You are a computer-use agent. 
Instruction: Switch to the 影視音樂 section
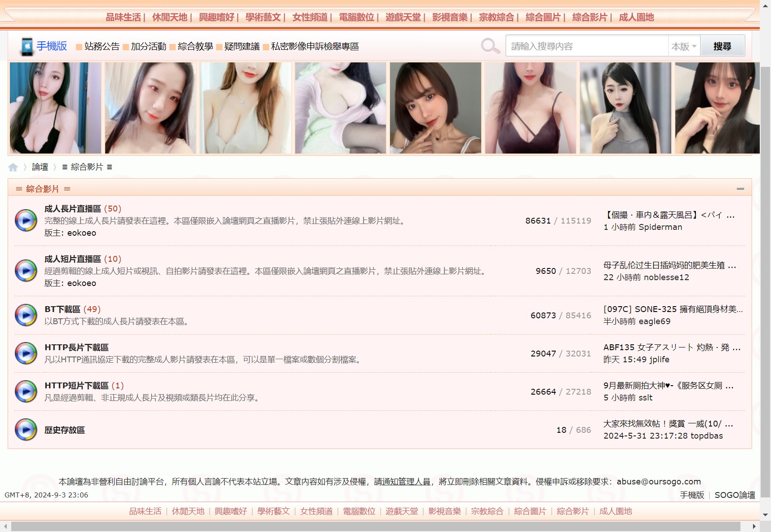click(x=449, y=17)
